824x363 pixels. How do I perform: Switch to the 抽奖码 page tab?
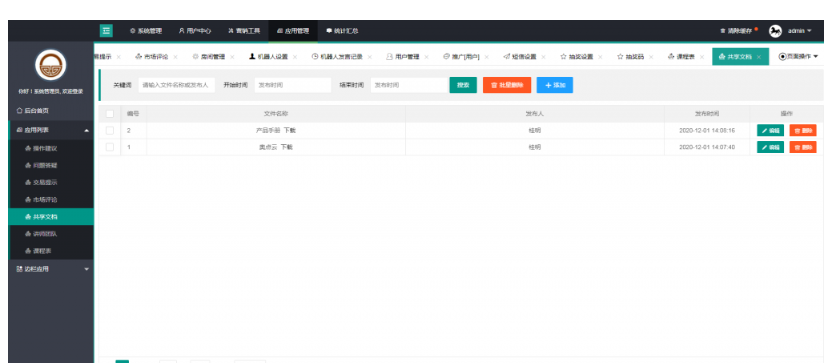[631, 57]
